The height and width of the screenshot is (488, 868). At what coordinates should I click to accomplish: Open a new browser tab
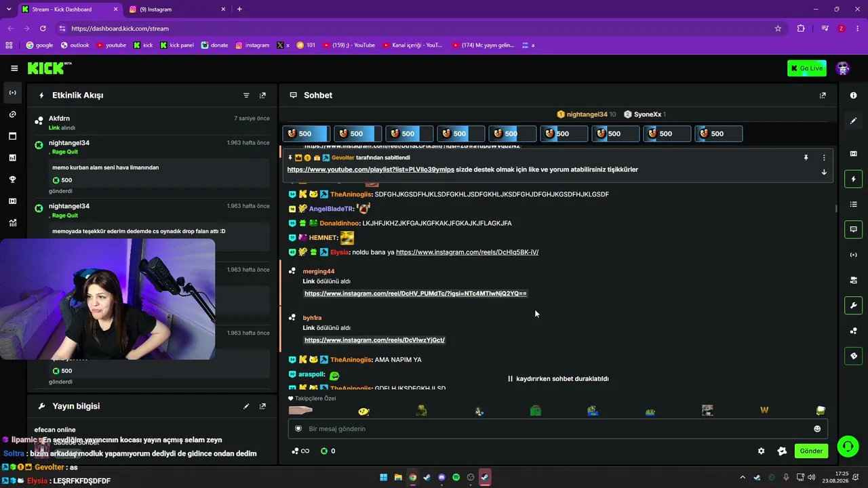click(239, 9)
